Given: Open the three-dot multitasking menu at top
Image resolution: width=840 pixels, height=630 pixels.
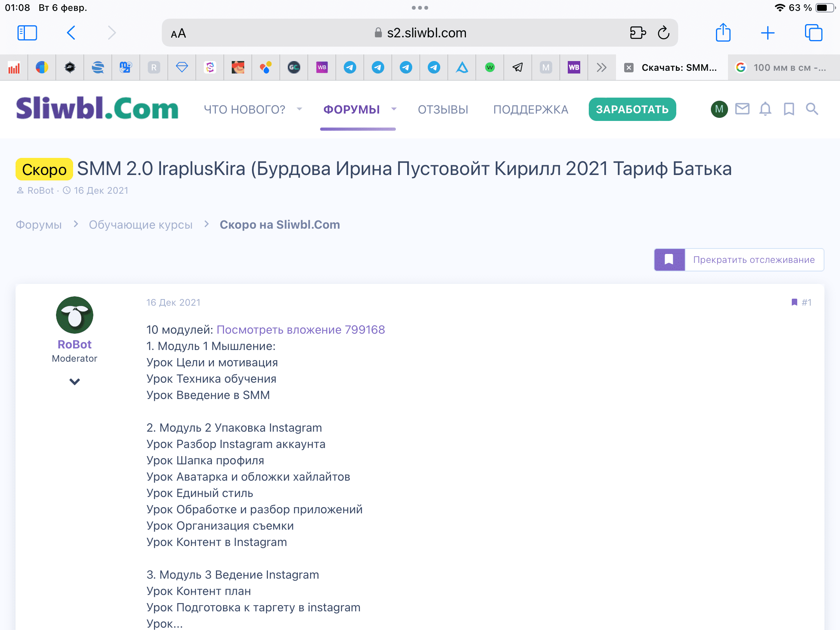Looking at the screenshot, I should coord(420,8).
